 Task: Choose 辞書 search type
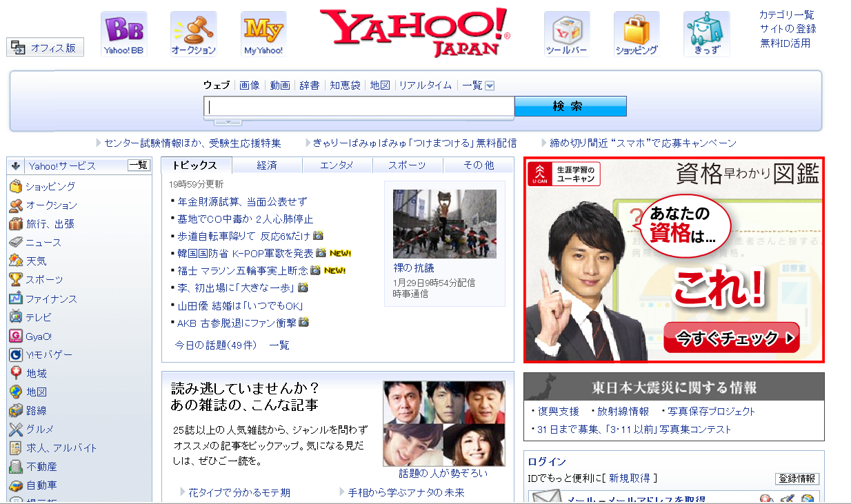tap(310, 85)
